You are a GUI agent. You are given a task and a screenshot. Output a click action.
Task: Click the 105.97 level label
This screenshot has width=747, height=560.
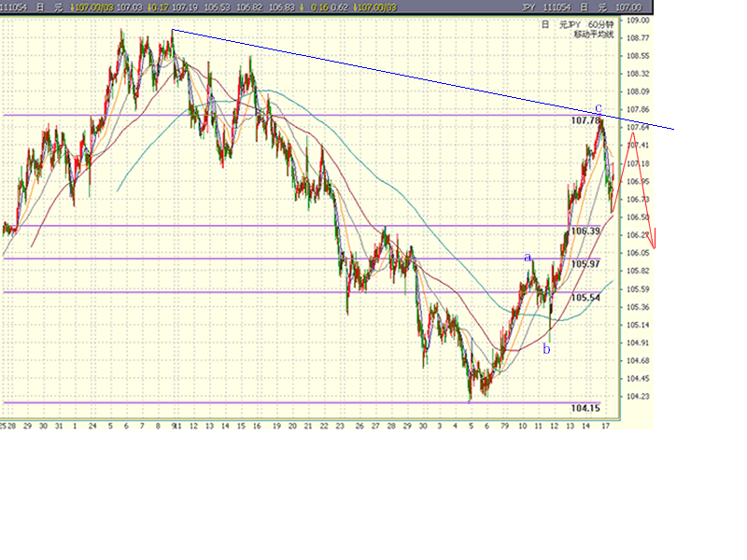tap(585, 264)
